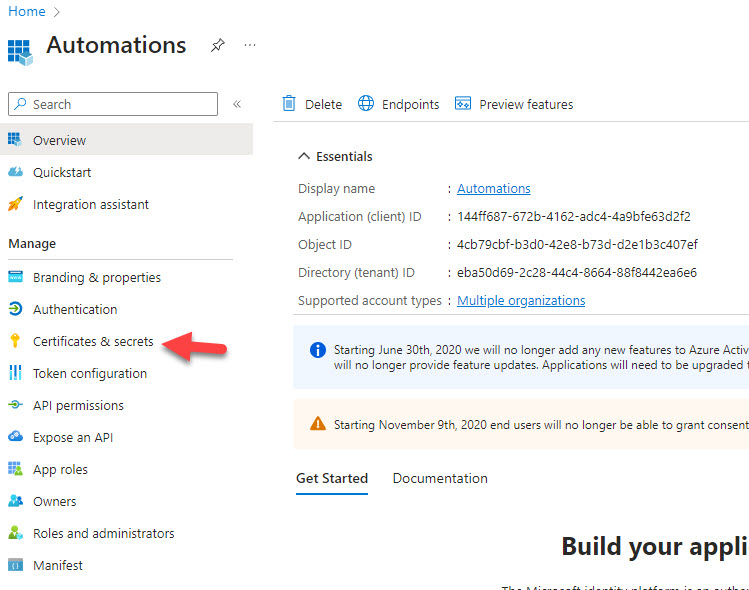Click the Endpoints globe icon

pos(366,104)
